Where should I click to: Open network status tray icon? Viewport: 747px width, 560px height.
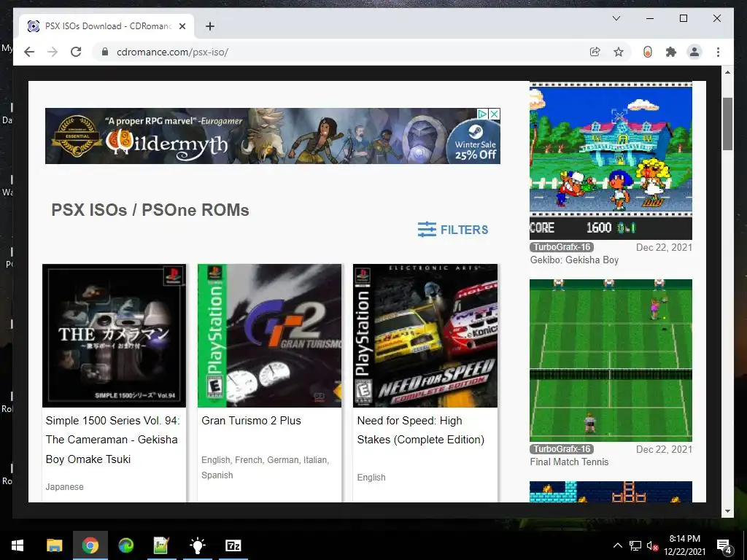click(635, 545)
